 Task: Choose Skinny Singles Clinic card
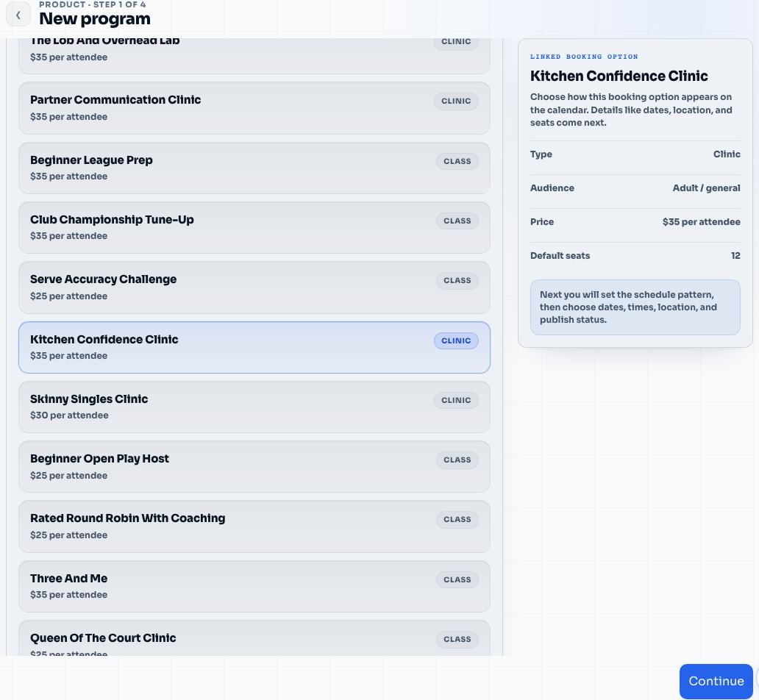(254, 407)
